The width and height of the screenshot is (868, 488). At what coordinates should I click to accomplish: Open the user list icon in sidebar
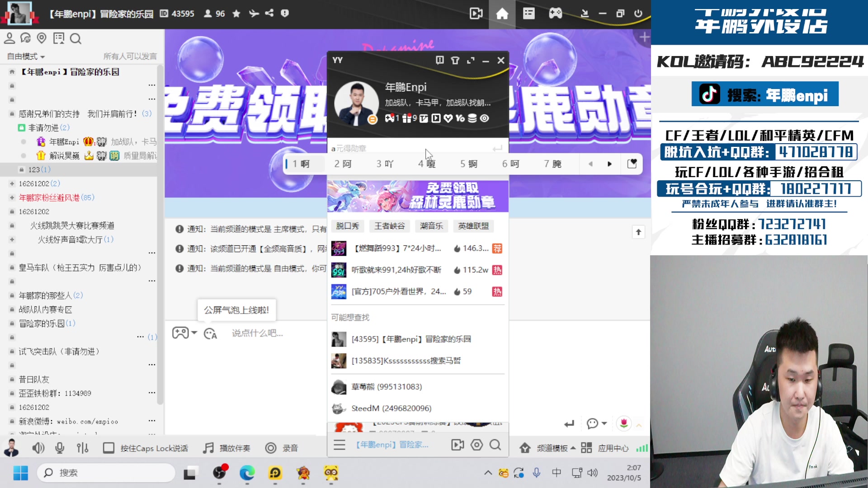9,38
